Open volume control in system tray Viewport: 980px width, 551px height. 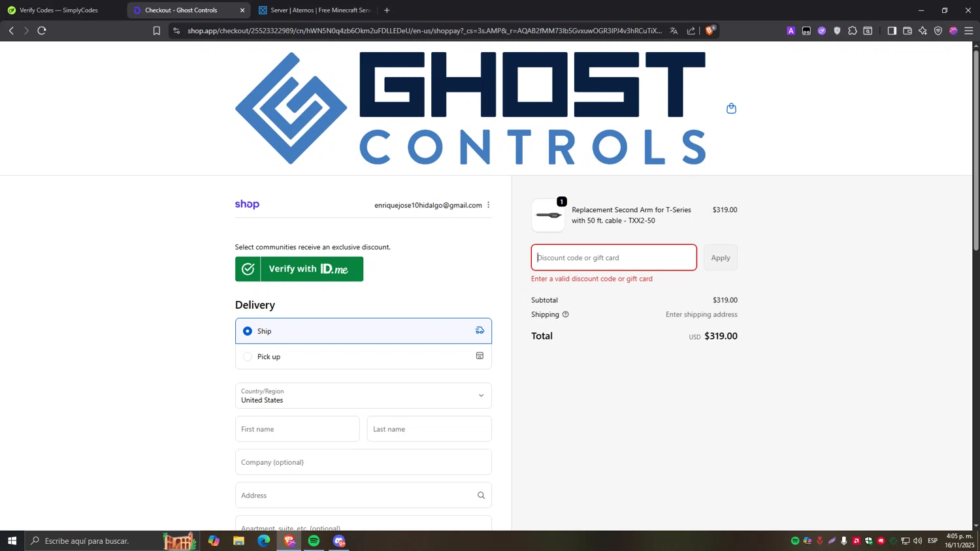click(918, 541)
